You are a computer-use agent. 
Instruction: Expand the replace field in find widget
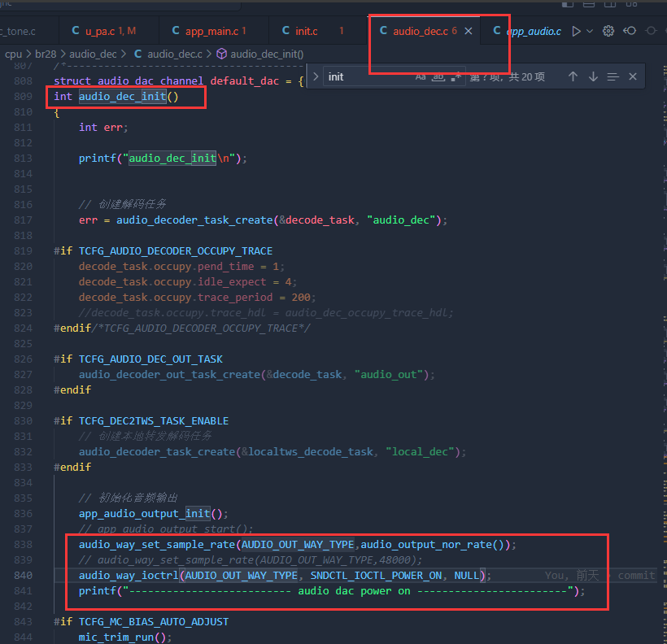(x=316, y=76)
